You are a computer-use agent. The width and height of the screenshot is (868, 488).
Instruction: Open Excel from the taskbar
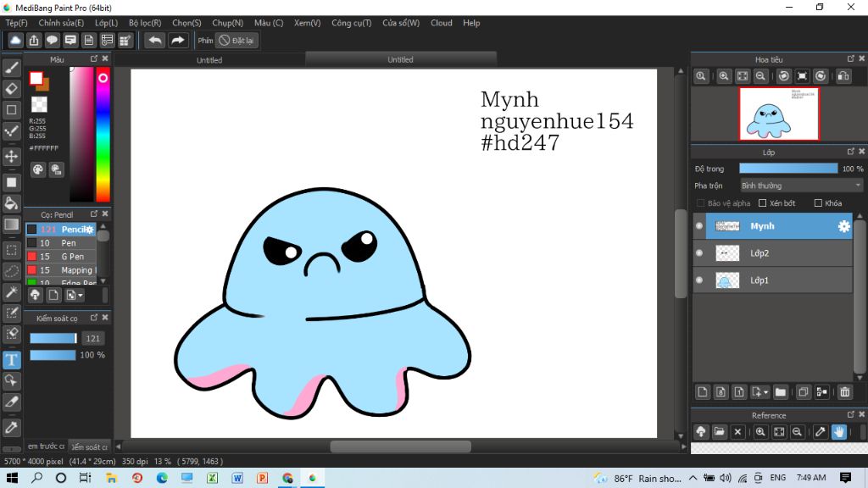click(212, 478)
